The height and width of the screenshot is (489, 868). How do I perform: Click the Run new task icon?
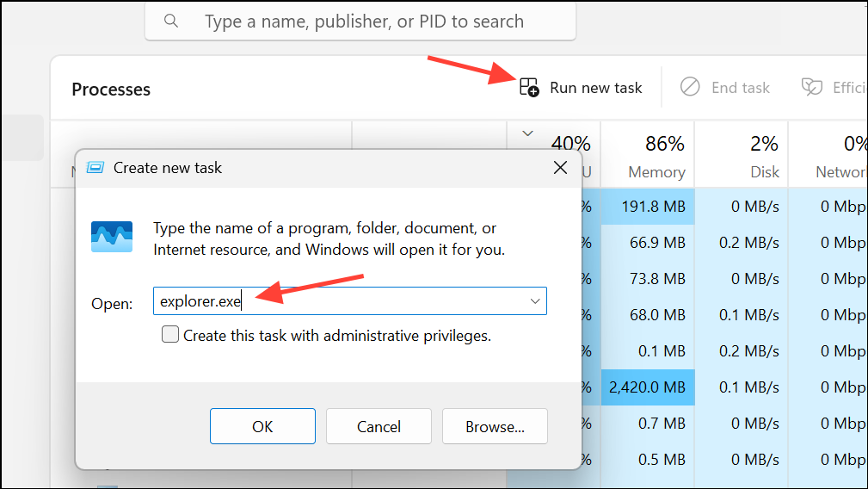tap(529, 88)
